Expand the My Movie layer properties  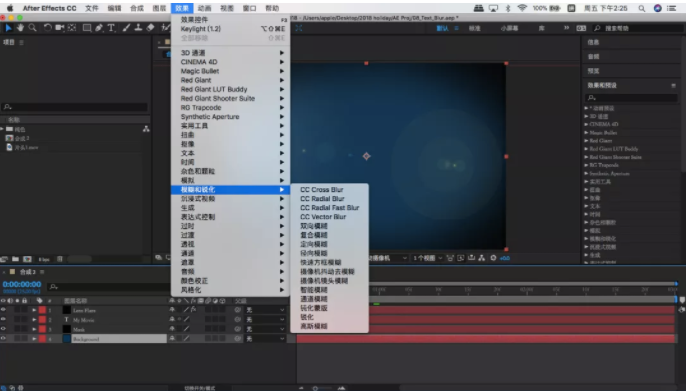34,320
